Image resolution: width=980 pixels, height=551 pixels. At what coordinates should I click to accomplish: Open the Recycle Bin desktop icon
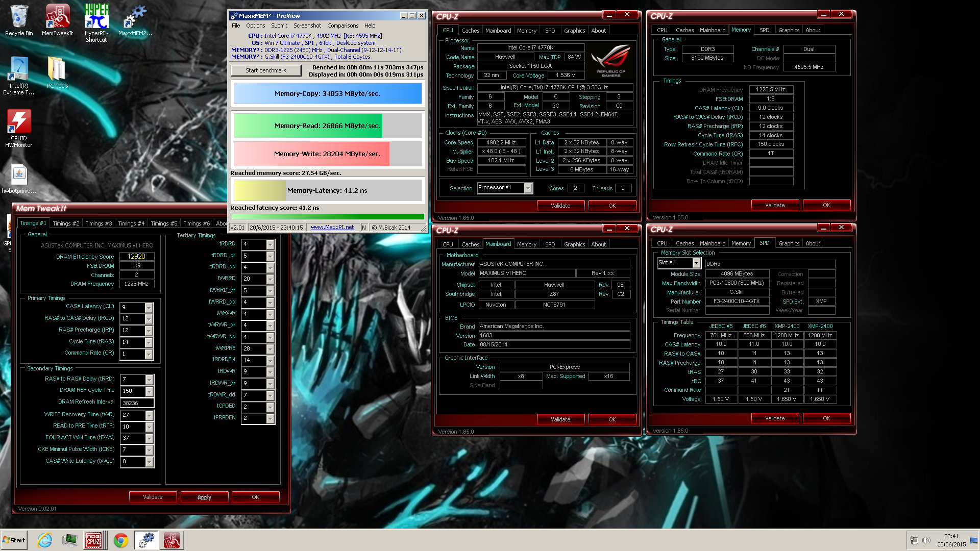pyautogui.click(x=19, y=20)
